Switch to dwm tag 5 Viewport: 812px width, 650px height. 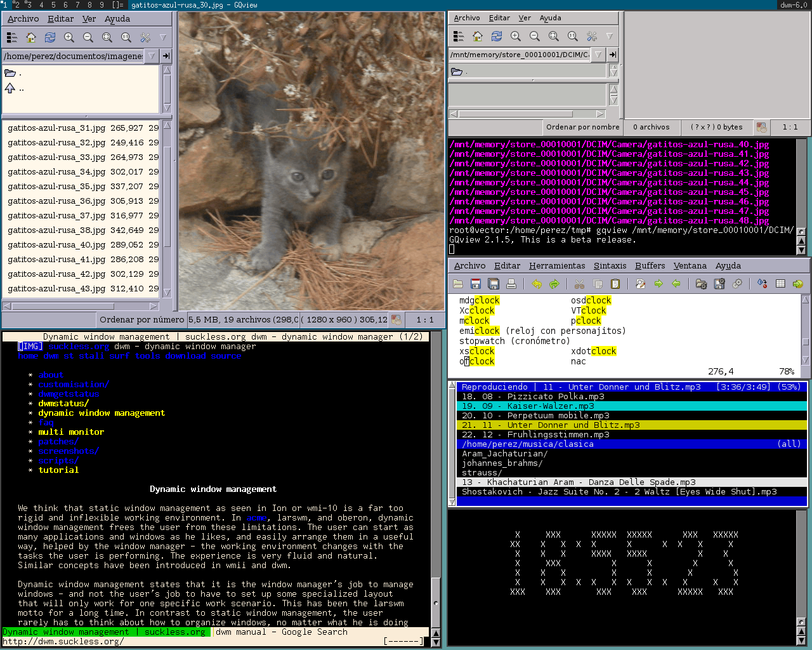(53, 5)
